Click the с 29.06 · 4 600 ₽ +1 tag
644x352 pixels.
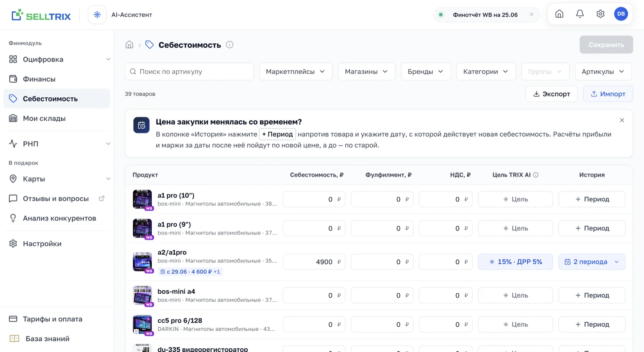click(x=190, y=272)
